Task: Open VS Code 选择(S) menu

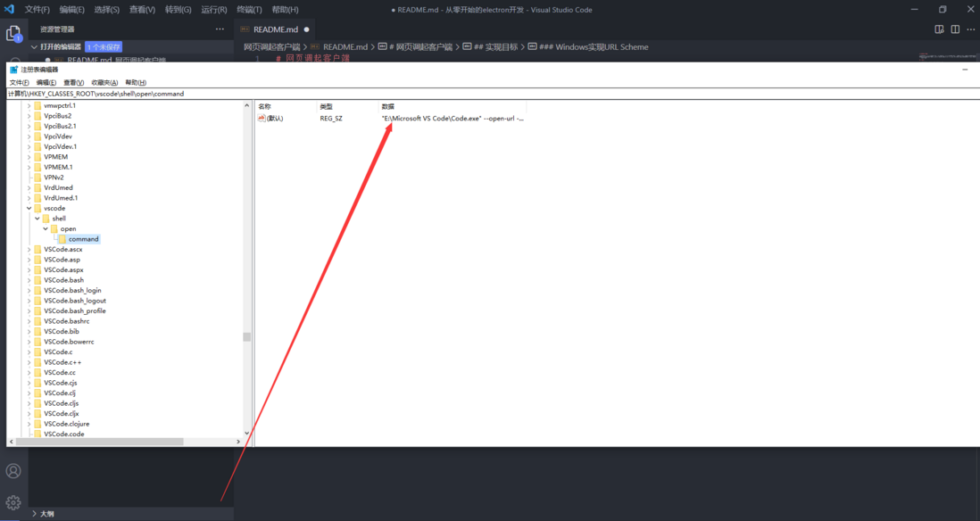Action: point(107,10)
